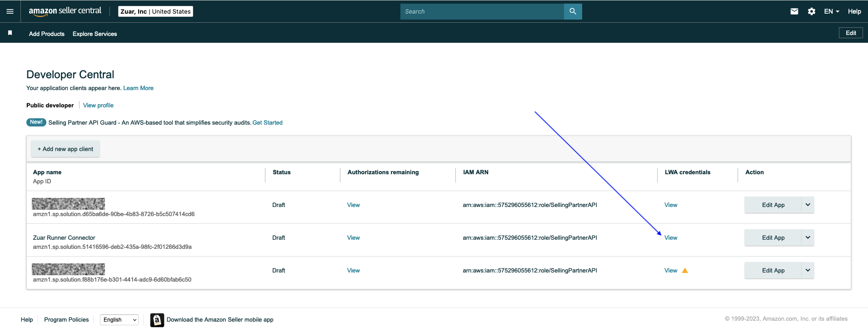
Task: Click Edit App for Zuar Runner Connector
Action: [x=773, y=237]
